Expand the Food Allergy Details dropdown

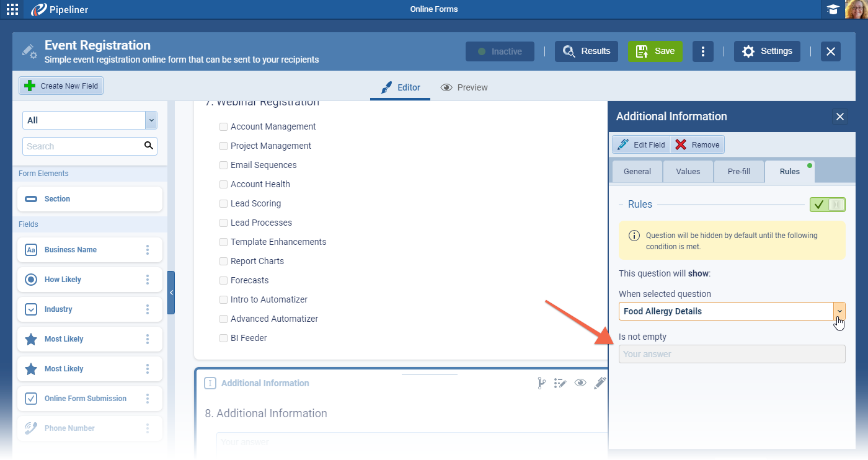pyautogui.click(x=839, y=311)
